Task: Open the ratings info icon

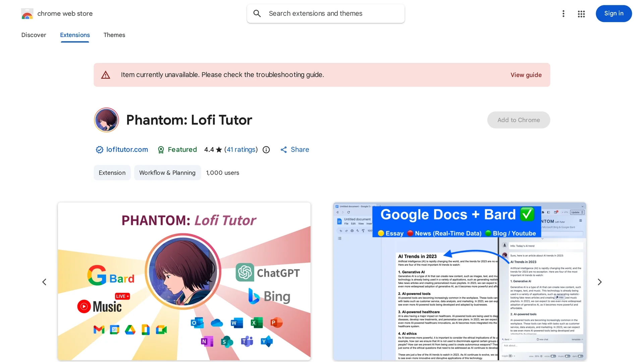Action: click(x=266, y=150)
